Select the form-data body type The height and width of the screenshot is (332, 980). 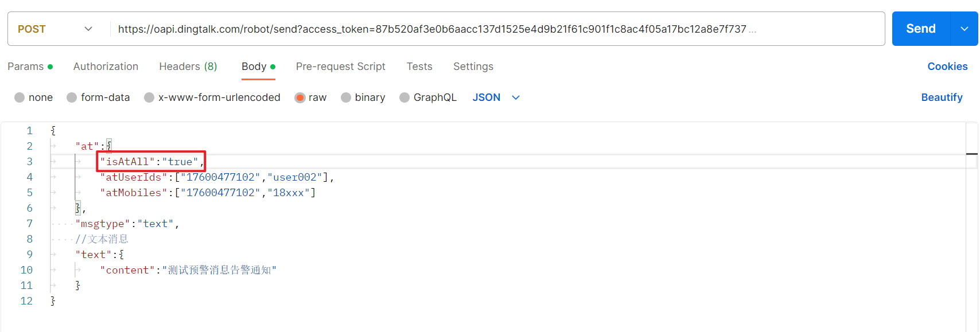[x=98, y=97]
